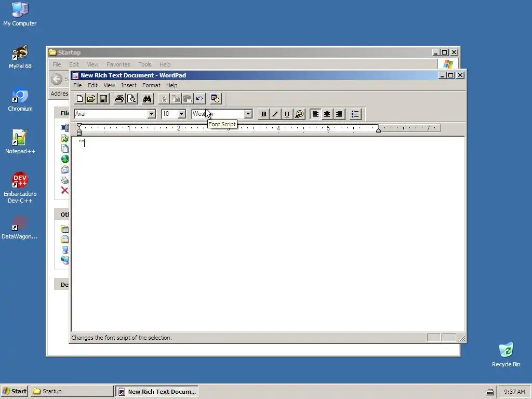This screenshot has width=532, height=399.
Task: Click the WordPad title bar icon
Action: pos(75,75)
